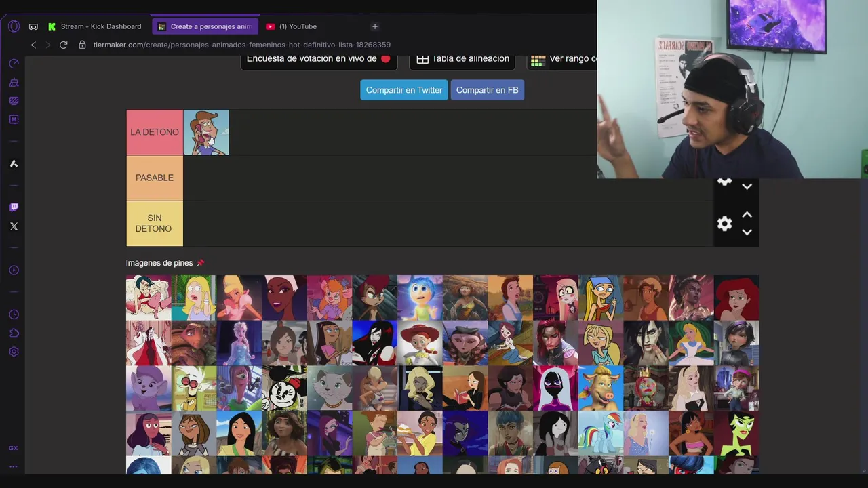Select Francine Smith thumbnail
This screenshot has height=488, width=868.
(194, 298)
